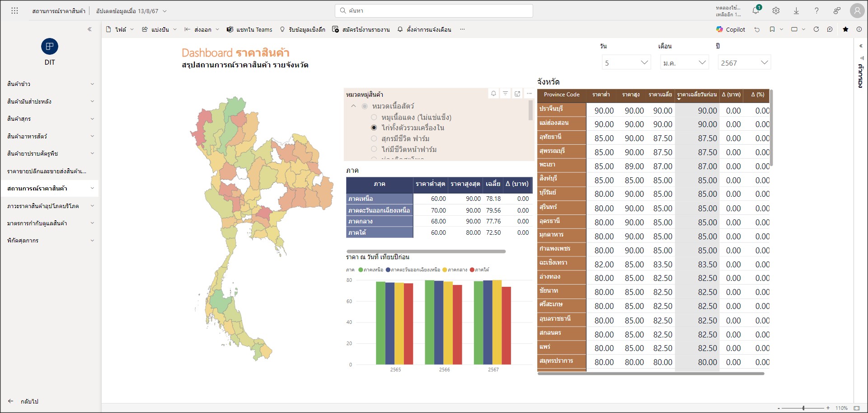
Task: Open the day dropdown showing 5
Action: click(626, 62)
